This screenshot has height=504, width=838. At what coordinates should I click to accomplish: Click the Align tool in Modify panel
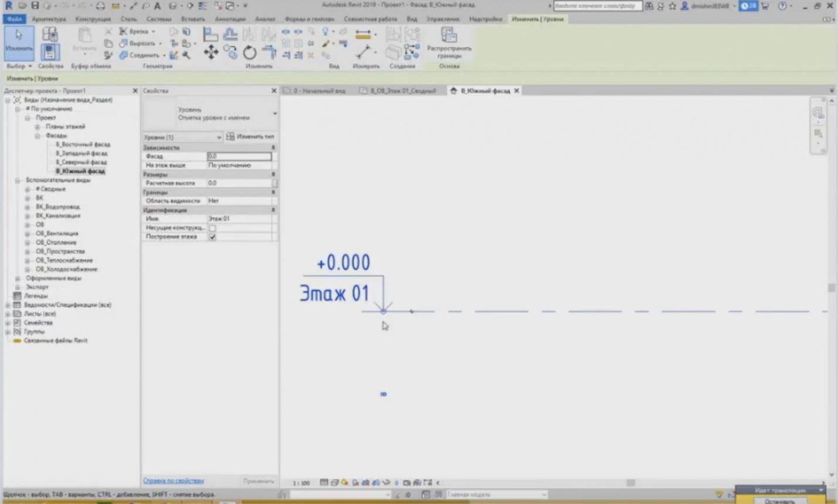tap(210, 35)
